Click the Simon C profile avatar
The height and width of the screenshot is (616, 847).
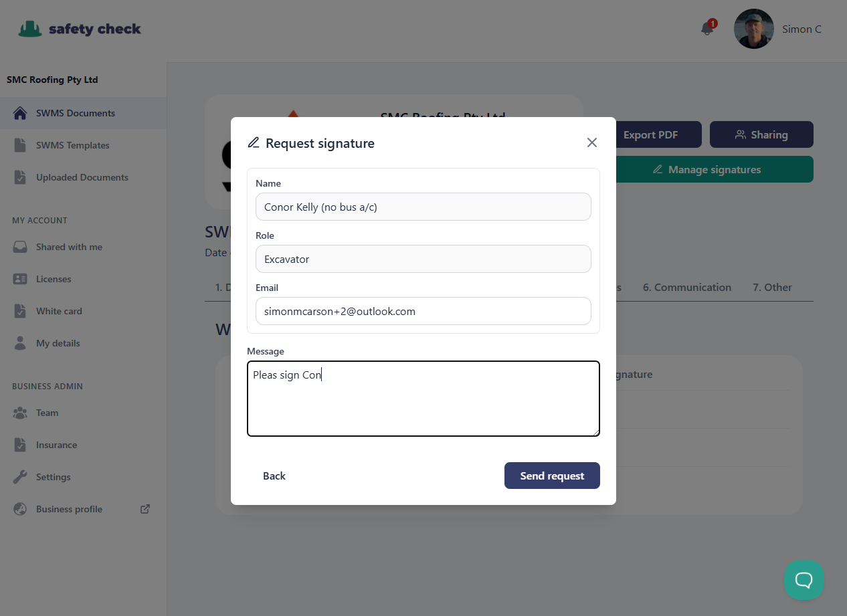tap(753, 29)
